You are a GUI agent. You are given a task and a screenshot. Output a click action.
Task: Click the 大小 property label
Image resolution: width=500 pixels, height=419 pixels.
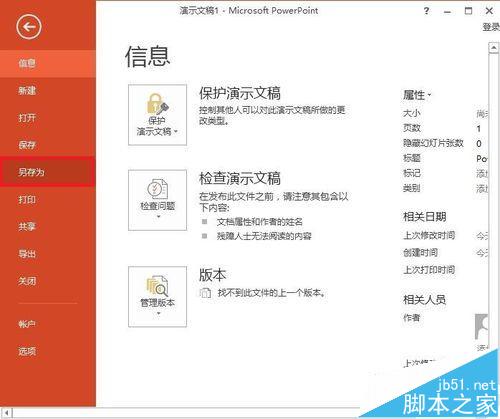point(412,113)
